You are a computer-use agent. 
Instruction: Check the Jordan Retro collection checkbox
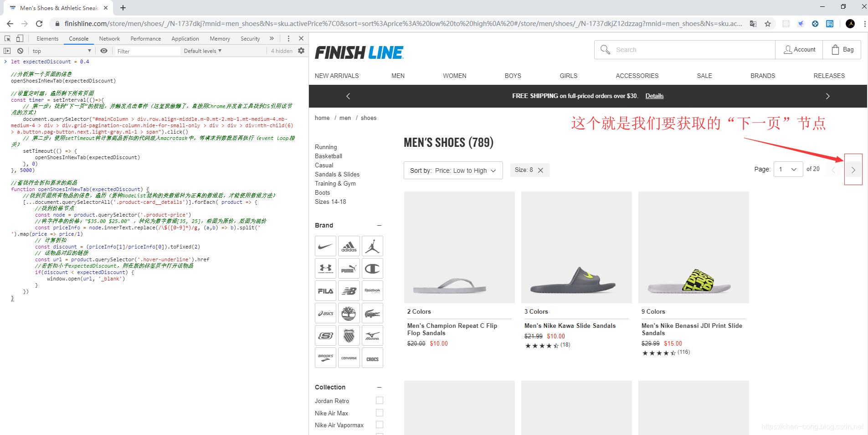coord(380,400)
